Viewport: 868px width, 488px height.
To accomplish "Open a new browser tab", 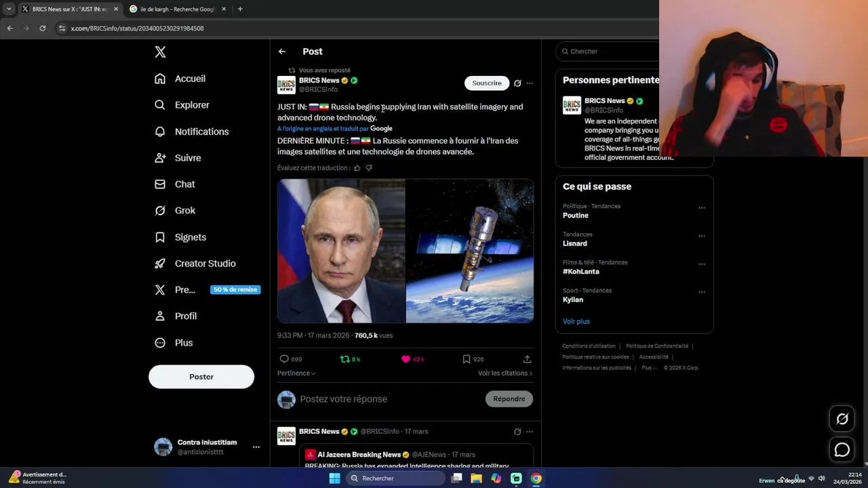I will pyautogui.click(x=240, y=9).
